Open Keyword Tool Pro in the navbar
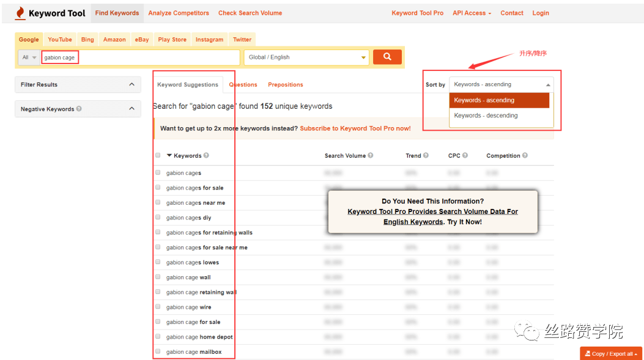This screenshot has height=360, width=644. click(417, 13)
